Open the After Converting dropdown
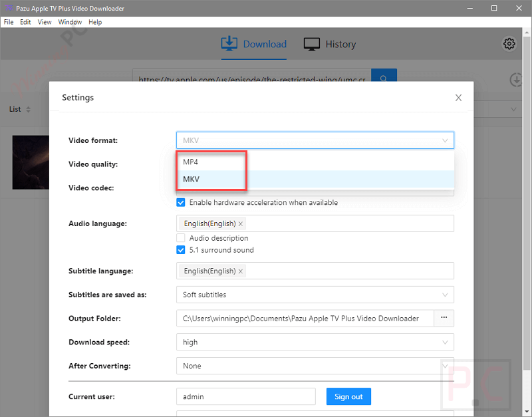This screenshot has height=417, width=532. click(315, 366)
